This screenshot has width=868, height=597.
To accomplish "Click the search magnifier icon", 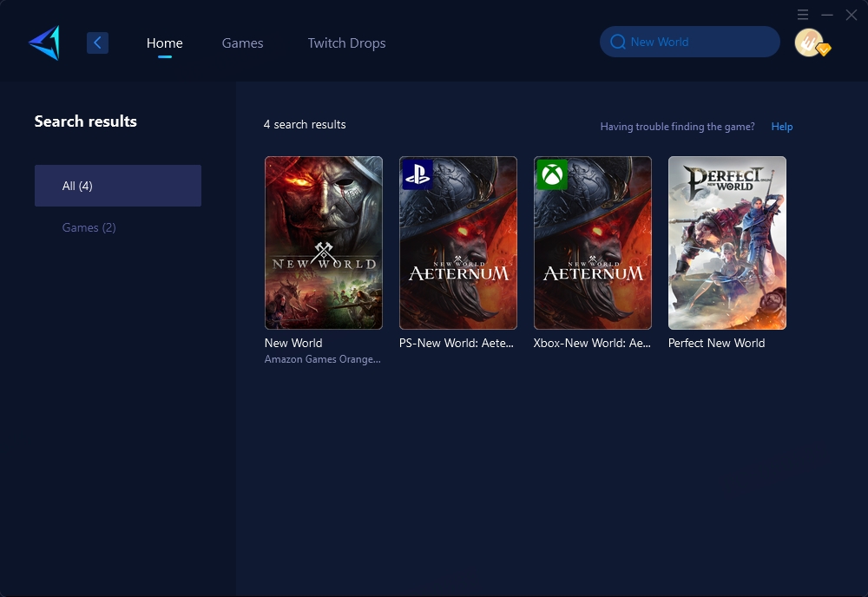I will (618, 42).
